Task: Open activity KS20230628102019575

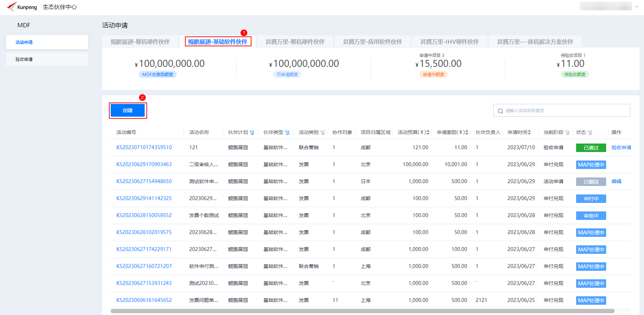Action: tap(144, 232)
